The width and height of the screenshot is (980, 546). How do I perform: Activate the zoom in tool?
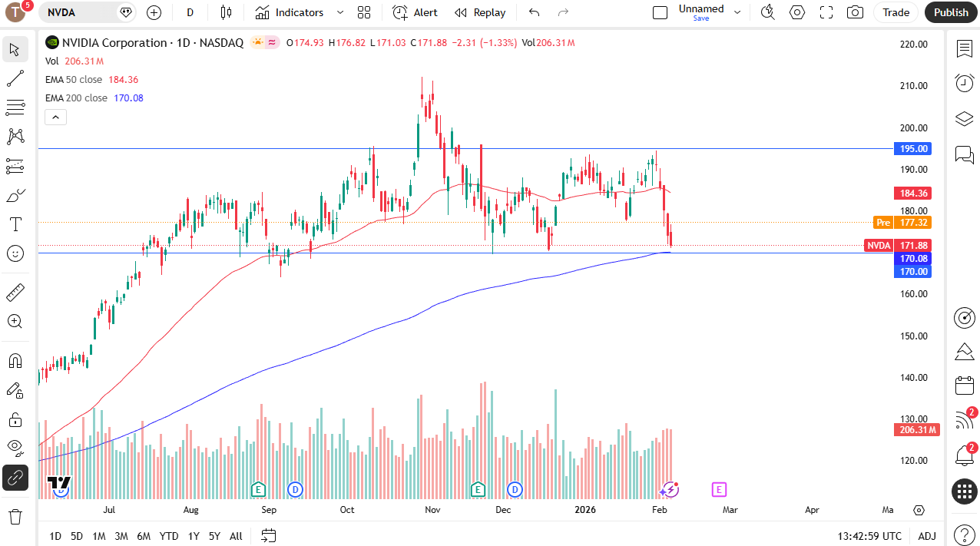pyautogui.click(x=15, y=322)
